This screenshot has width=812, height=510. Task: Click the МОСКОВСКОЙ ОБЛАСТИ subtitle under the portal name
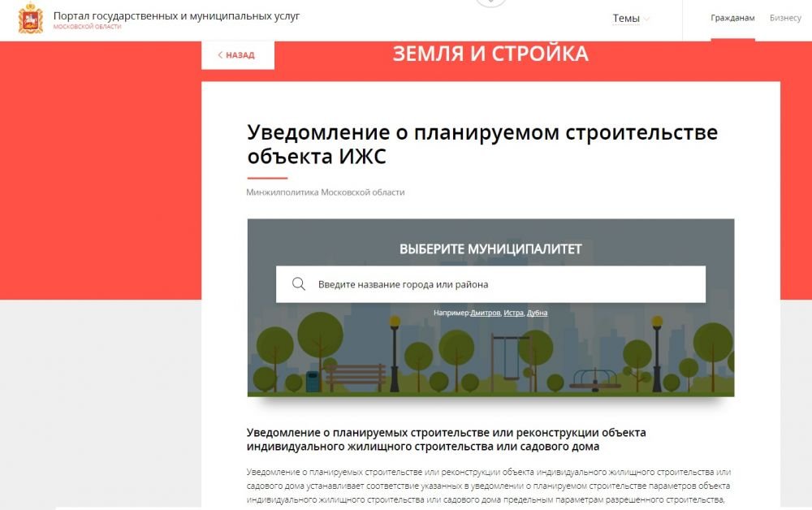point(87,27)
